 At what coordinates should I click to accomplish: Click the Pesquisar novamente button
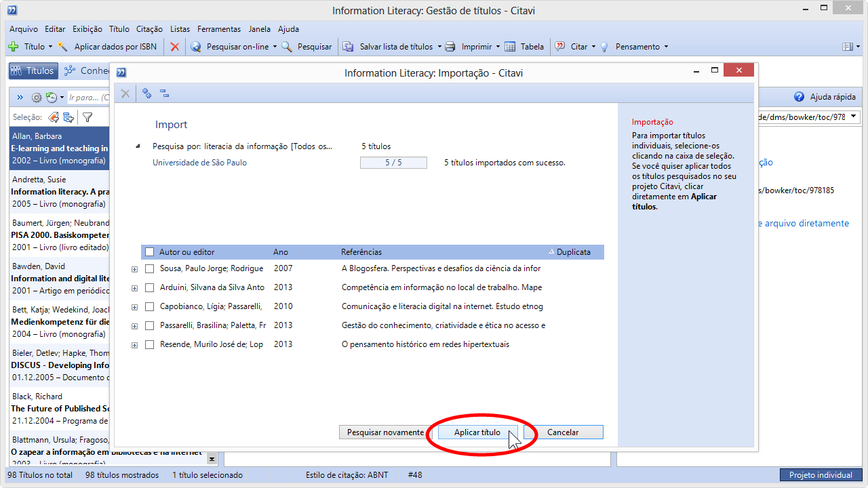385,432
